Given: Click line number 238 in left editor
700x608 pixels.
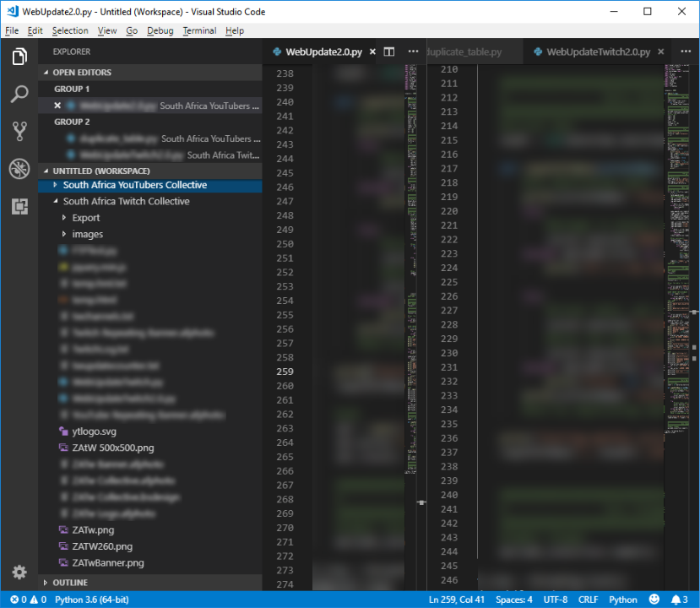Looking at the screenshot, I should click(285, 73).
